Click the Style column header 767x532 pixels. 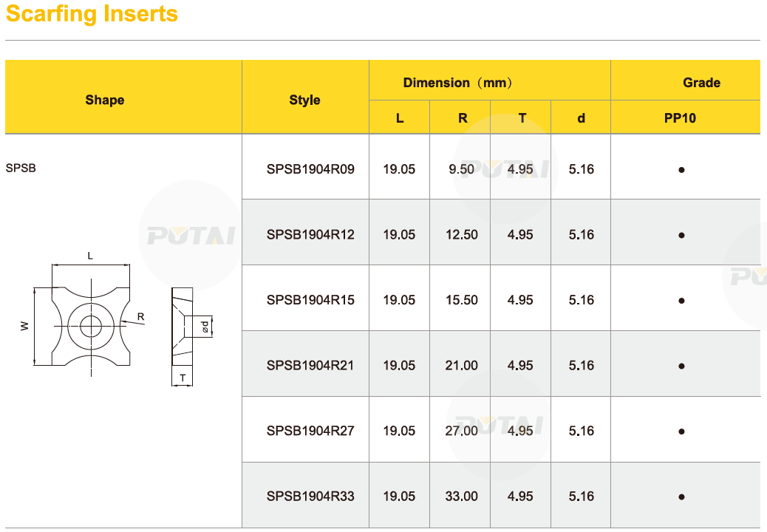[x=304, y=100]
